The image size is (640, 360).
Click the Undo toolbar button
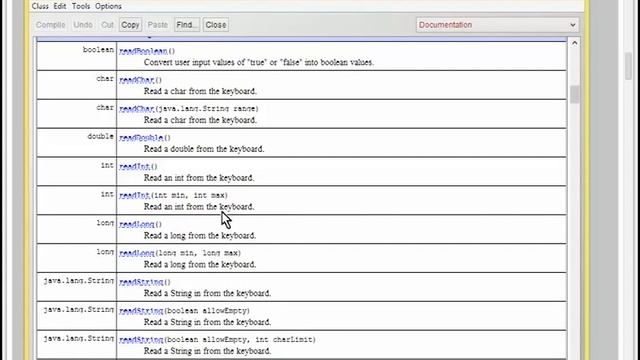tap(83, 25)
